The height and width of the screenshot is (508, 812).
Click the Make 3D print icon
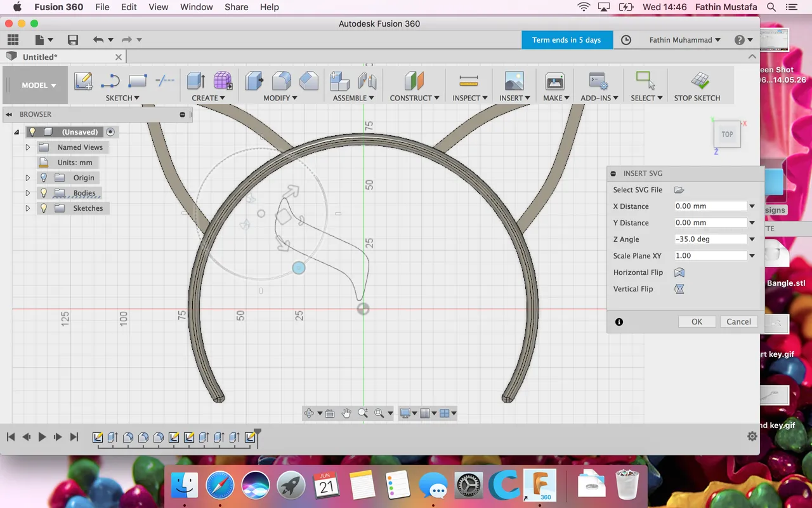pos(555,81)
